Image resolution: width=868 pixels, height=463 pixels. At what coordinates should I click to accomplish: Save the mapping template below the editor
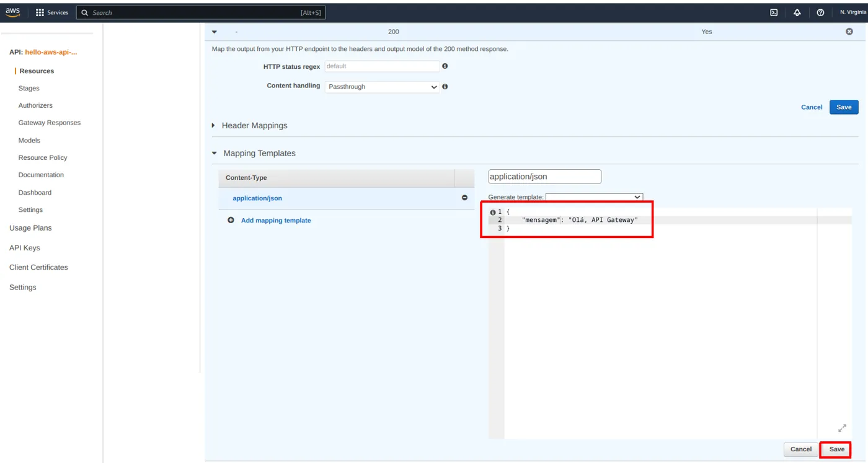tap(836, 449)
